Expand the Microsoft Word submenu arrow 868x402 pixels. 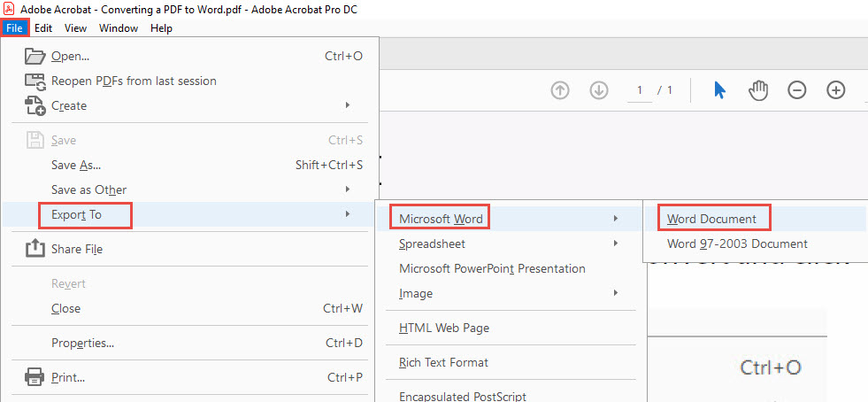[616, 219]
